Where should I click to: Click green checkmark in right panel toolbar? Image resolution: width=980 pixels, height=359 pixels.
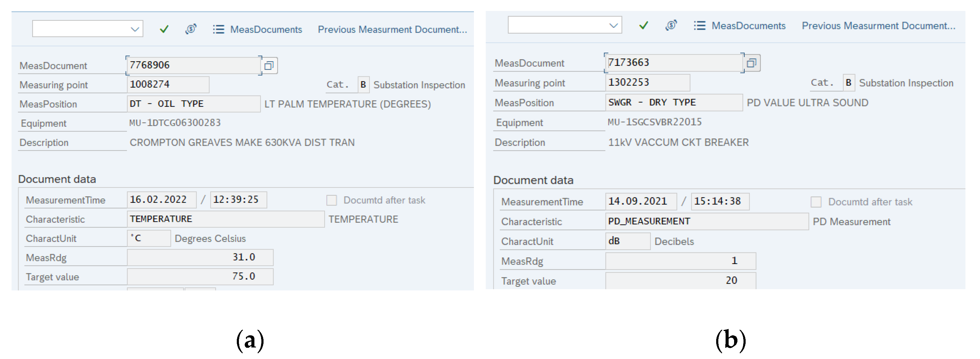[x=643, y=25]
